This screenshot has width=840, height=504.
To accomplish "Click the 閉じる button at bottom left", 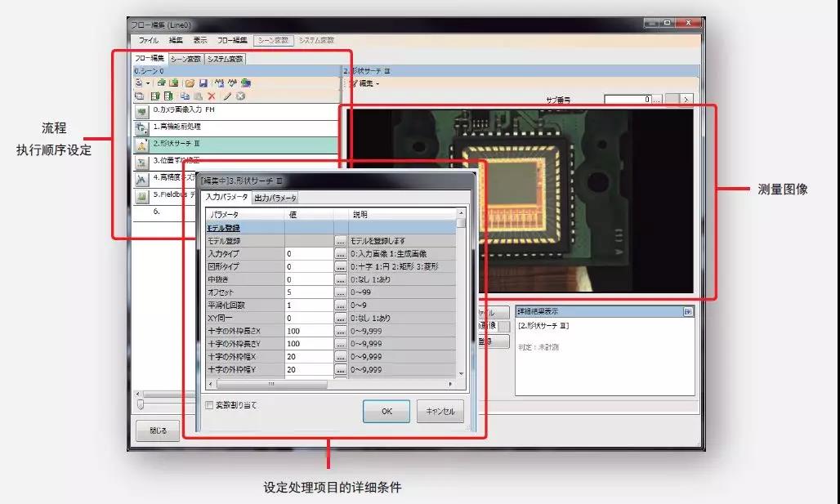I will 158,431.
